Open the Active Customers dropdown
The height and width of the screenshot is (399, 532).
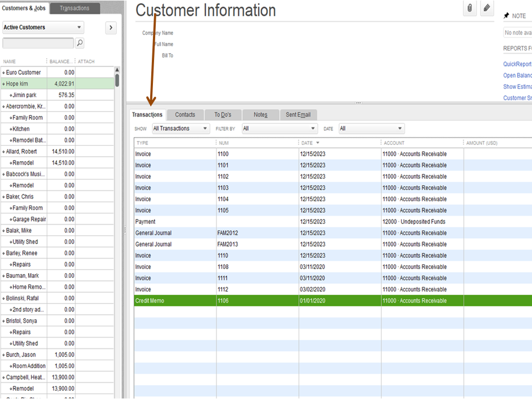tap(43, 27)
